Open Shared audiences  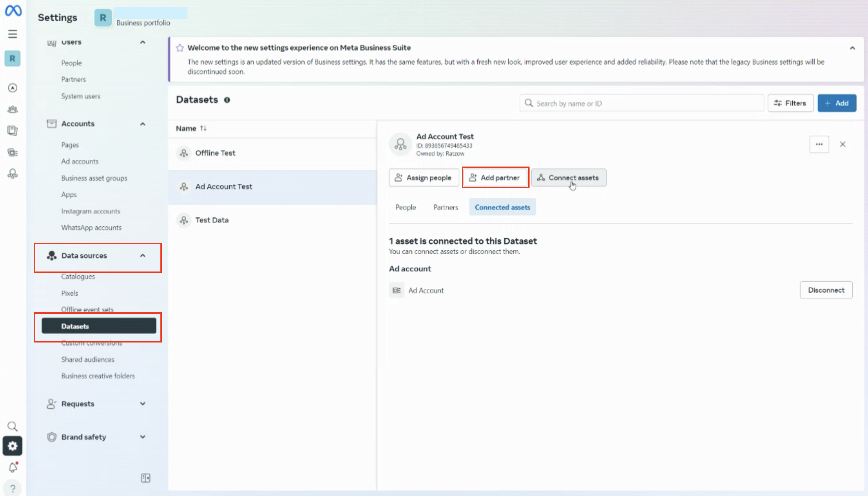click(x=88, y=359)
